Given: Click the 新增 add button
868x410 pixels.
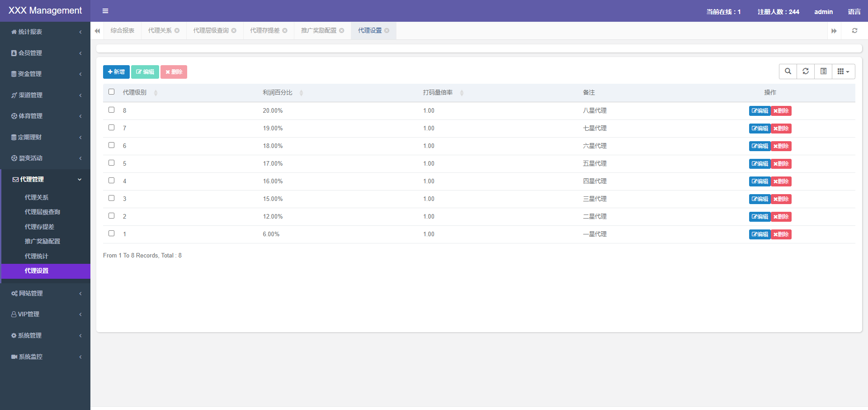Looking at the screenshot, I should click(x=116, y=72).
